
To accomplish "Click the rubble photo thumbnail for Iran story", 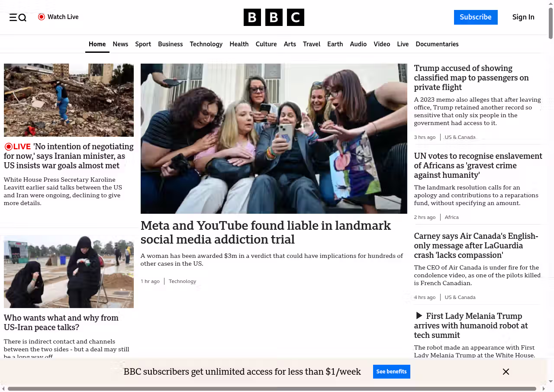I will (69, 100).
